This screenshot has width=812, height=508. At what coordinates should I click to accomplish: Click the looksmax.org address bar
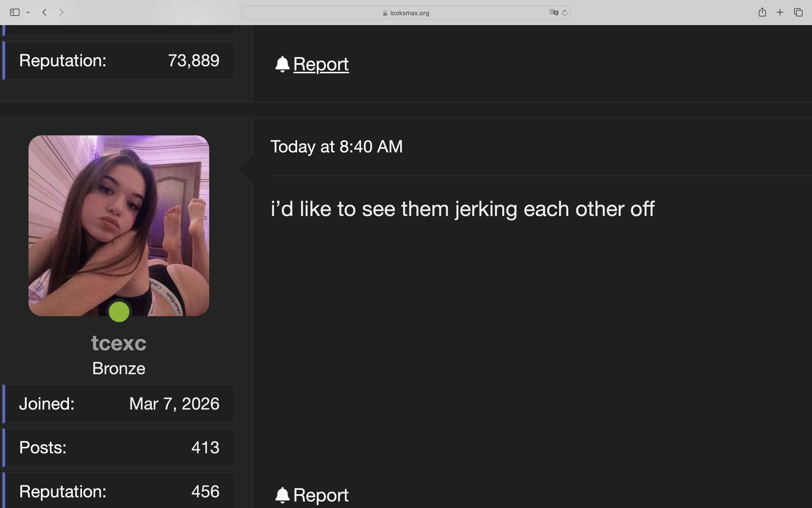[406, 13]
